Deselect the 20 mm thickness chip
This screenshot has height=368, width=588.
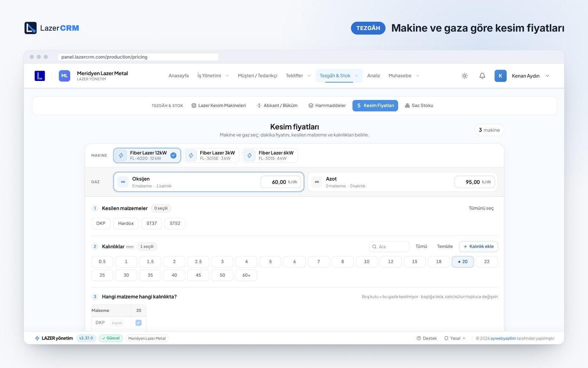point(463,262)
